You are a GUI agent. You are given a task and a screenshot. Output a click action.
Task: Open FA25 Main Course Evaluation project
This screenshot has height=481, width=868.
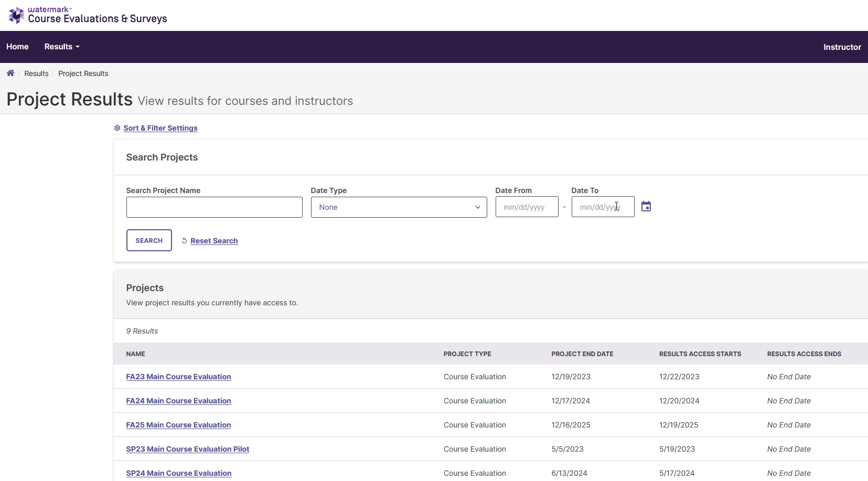(178, 425)
